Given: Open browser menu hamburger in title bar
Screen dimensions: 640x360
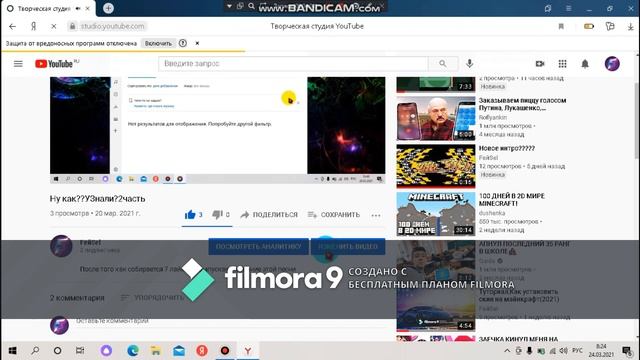Looking at the screenshot, I should 569,8.
